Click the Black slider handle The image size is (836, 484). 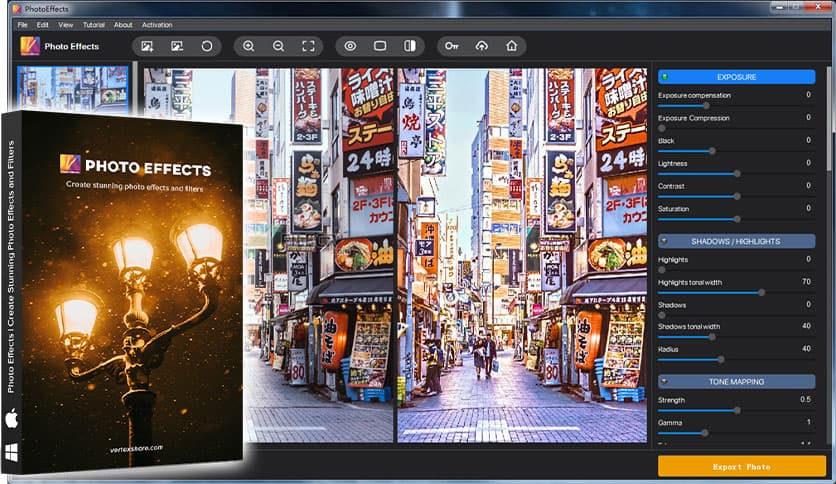pos(712,151)
